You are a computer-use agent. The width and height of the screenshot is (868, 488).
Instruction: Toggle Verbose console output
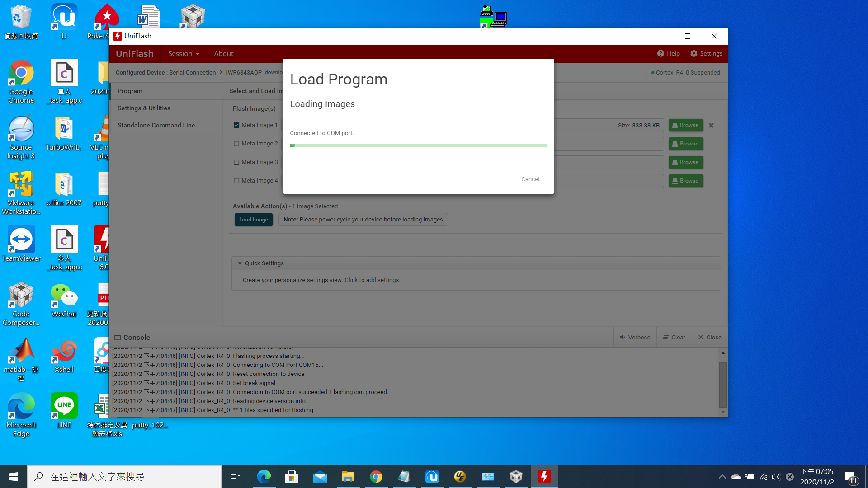[635, 338]
